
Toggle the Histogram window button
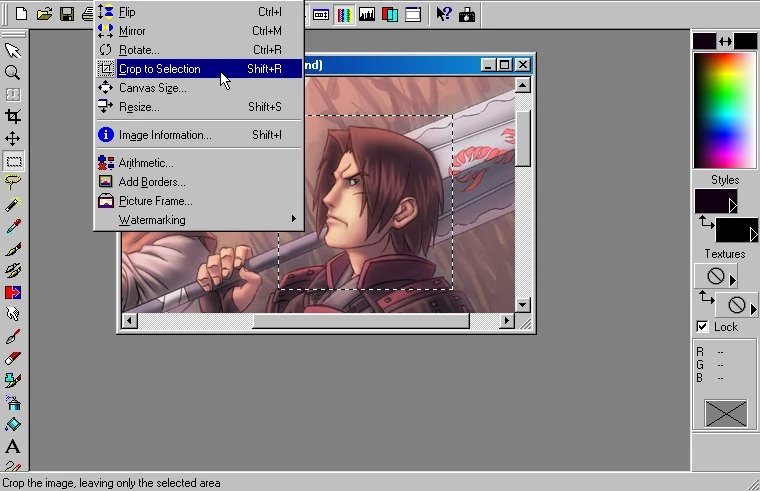pyautogui.click(x=367, y=15)
